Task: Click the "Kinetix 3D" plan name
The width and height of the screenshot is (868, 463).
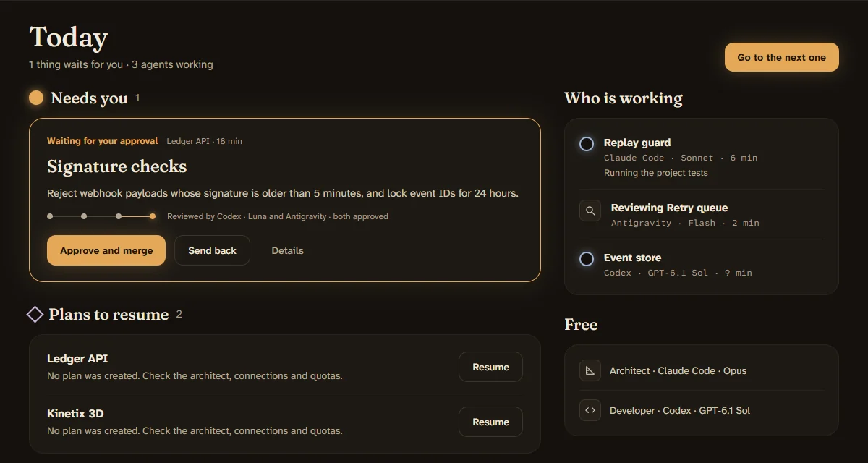Action: tap(75, 413)
